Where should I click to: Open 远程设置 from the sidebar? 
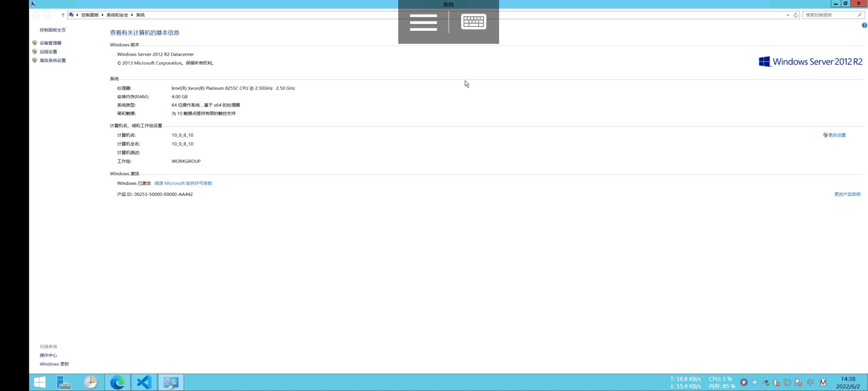click(48, 52)
